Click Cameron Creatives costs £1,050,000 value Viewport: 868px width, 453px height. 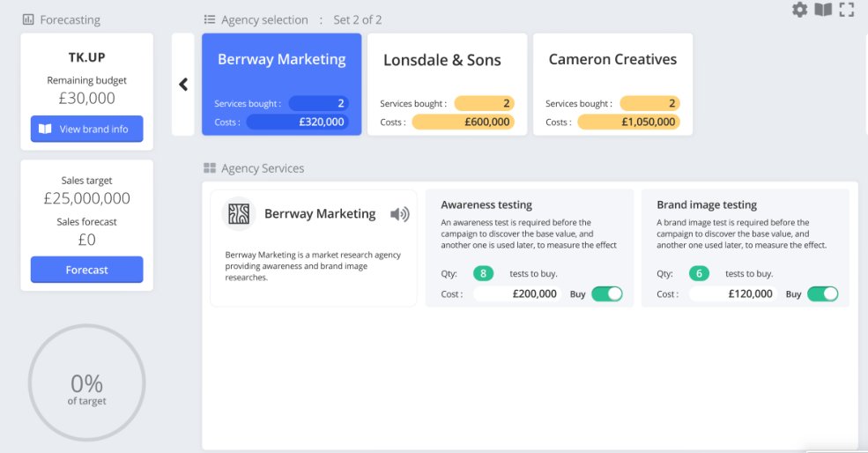click(628, 122)
